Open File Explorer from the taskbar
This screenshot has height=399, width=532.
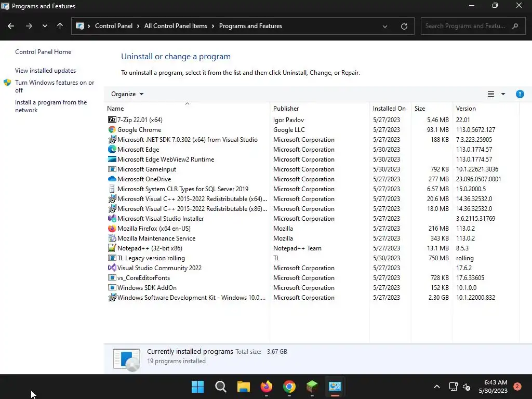244,387
